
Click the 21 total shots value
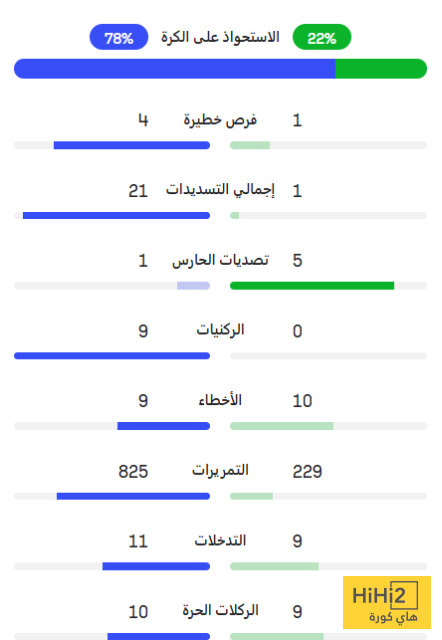click(138, 191)
